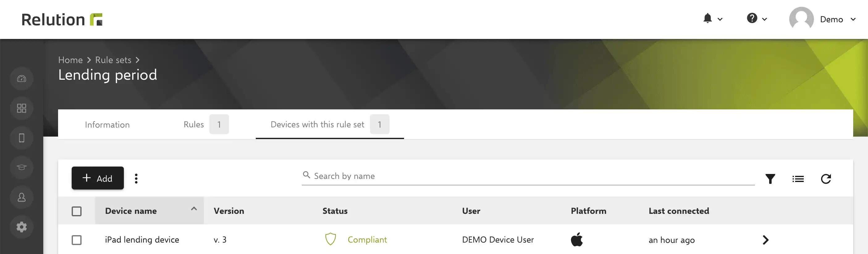868x254 pixels.
Task: Open the education graduation cap sidebar icon
Action: click(22, 167)
